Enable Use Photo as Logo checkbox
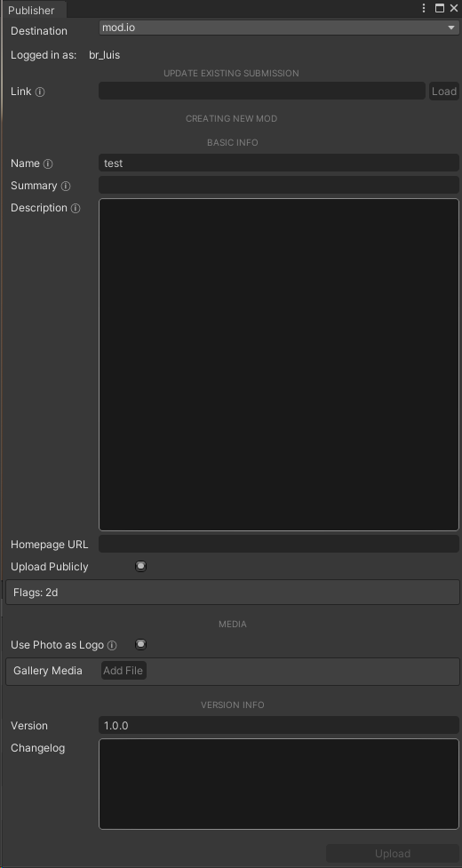Viewport: 462px width, 868px height. point(141,644)
